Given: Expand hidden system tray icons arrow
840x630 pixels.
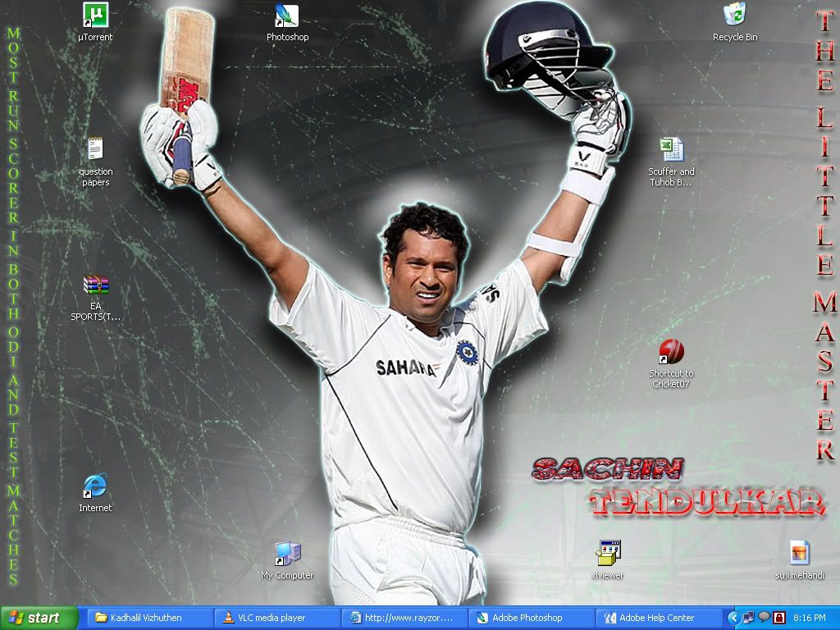Looking at the screenshot, I should coord(734,618).
